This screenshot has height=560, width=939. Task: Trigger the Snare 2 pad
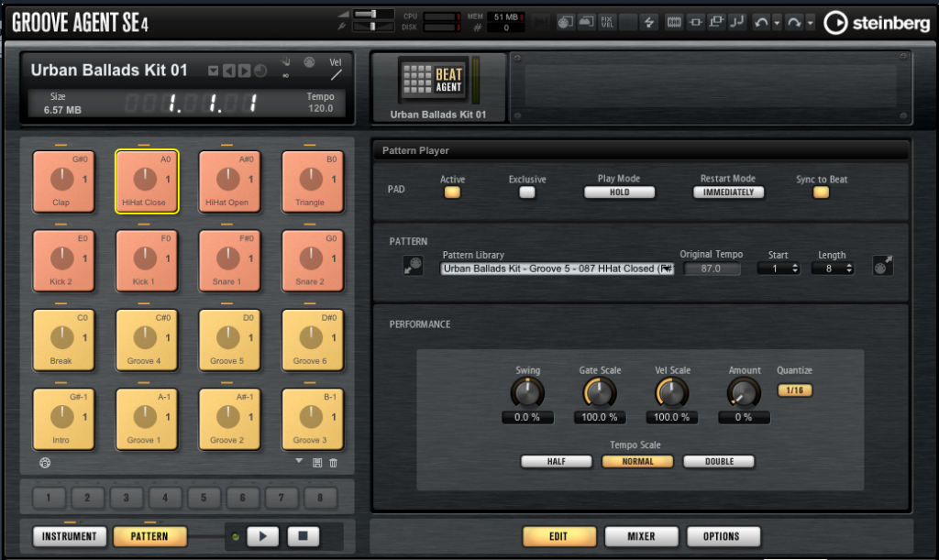tap(313, 261)
